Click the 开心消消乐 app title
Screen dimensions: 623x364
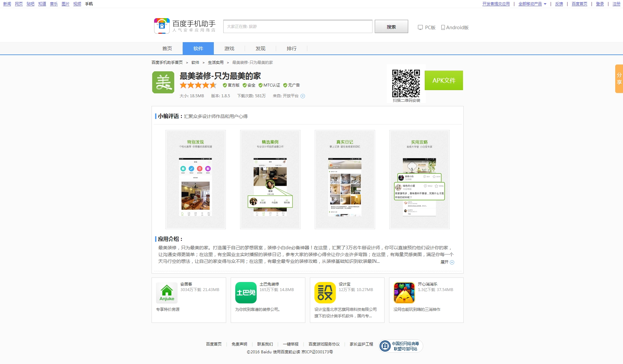(428, 284)
